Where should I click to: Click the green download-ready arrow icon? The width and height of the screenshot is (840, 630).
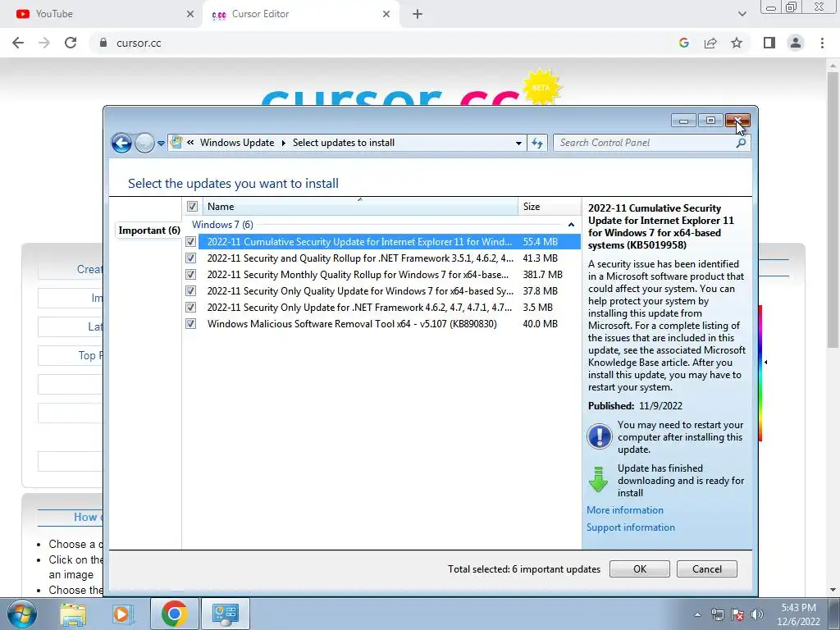[x=598, y=479]
